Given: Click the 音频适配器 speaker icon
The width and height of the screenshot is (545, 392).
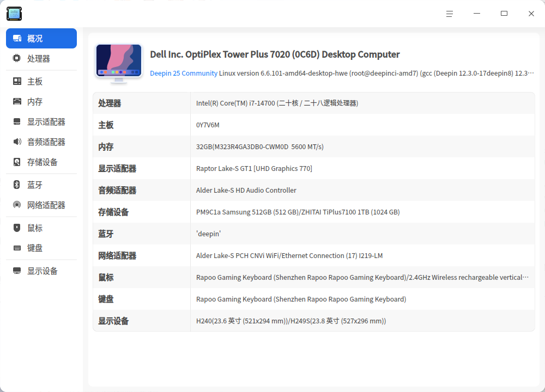Looking at the screenshot, I should (x=17, y=142).
